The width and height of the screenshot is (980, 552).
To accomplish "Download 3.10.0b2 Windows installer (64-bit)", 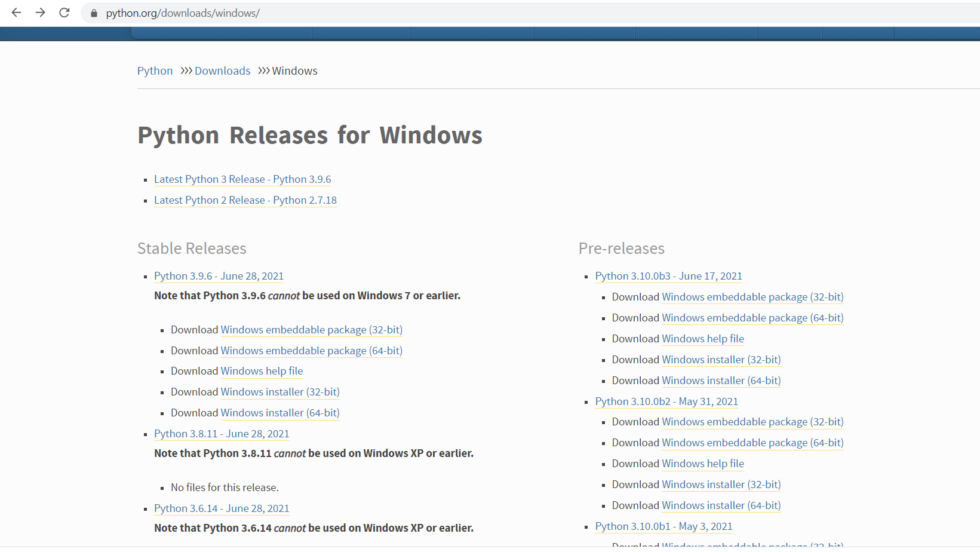I will [721, 505].
